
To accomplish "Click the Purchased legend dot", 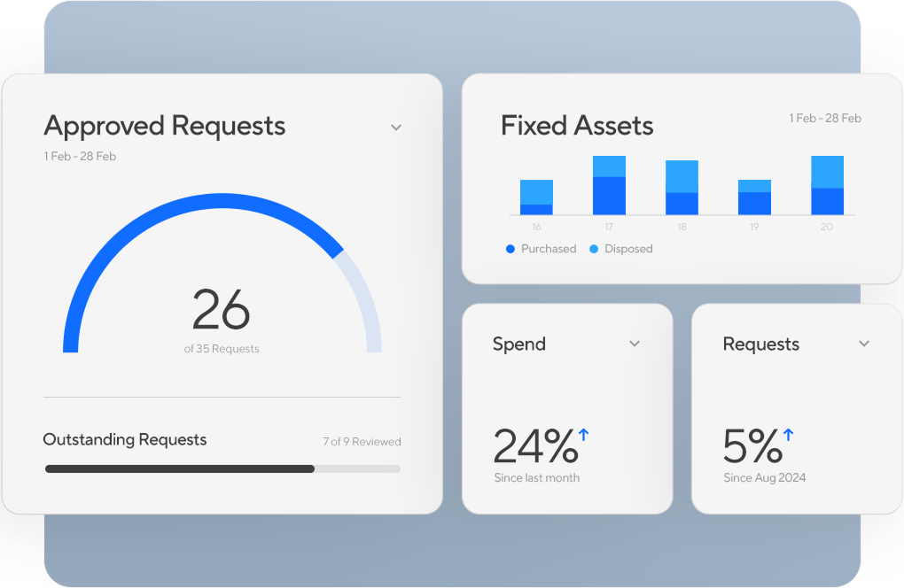I will pos(510,250).
